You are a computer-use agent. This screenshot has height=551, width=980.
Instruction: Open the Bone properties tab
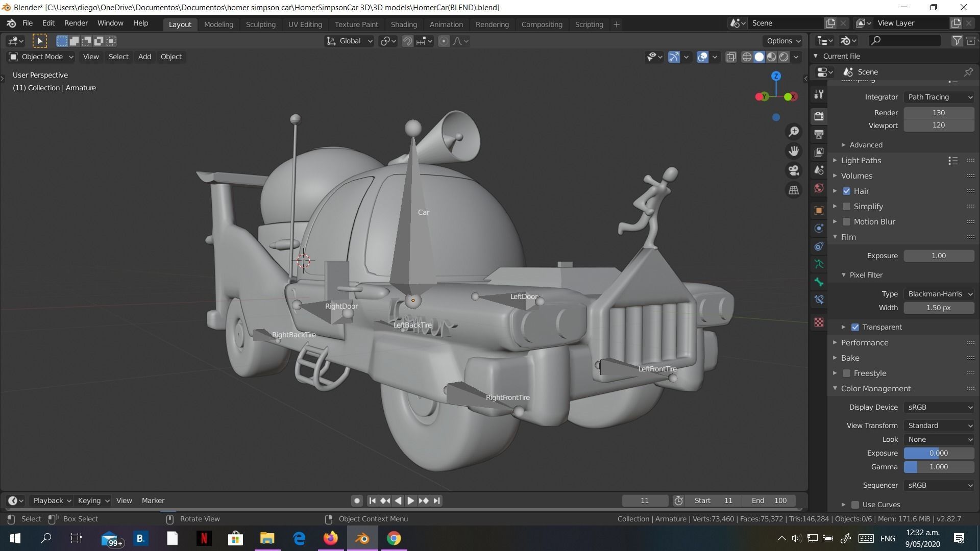pos(819,282)
